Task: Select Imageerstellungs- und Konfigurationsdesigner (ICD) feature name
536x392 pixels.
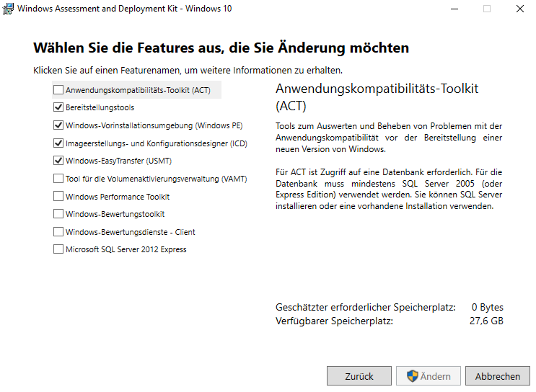Action: point(157,143)
